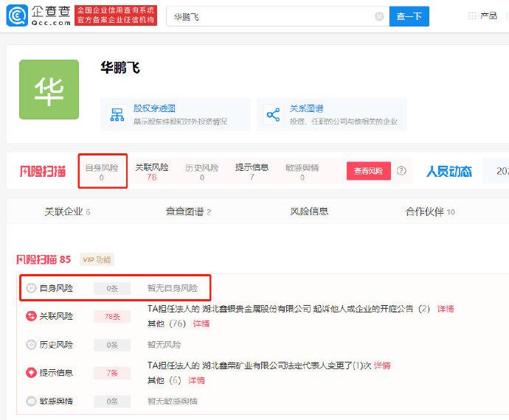Click the 自身风险 row status icon
This screenshot has width=509, height=420.
tap(31, 288)
